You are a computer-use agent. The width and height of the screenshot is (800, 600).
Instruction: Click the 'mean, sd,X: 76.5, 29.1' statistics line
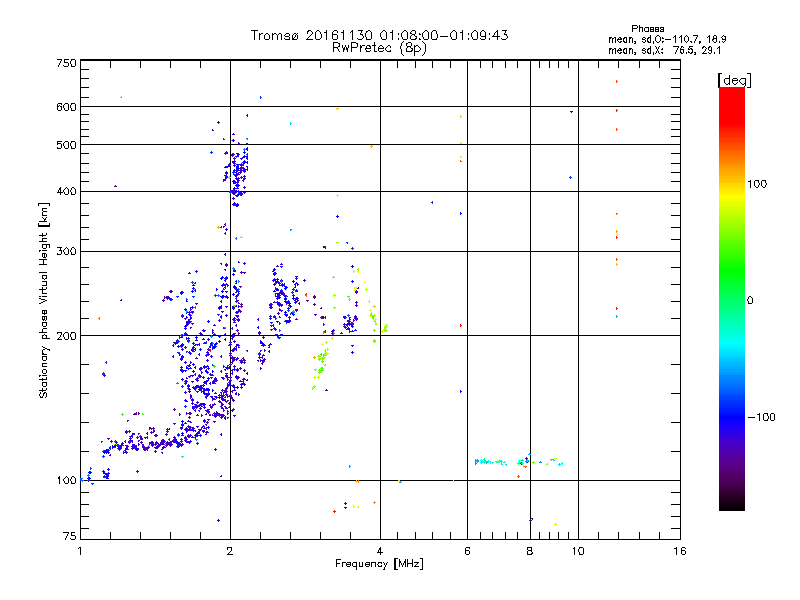pyautogui.click(x=664, y=51)
